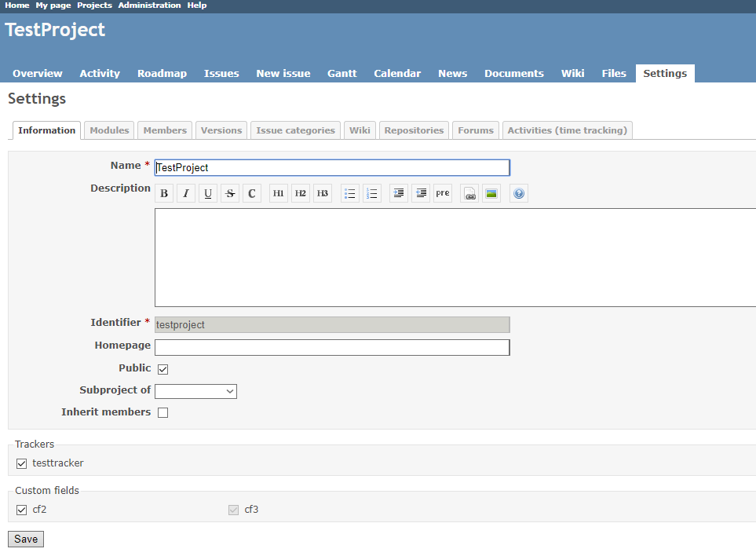Select the Italic formatting icon
756x556 pixels.
185,192
